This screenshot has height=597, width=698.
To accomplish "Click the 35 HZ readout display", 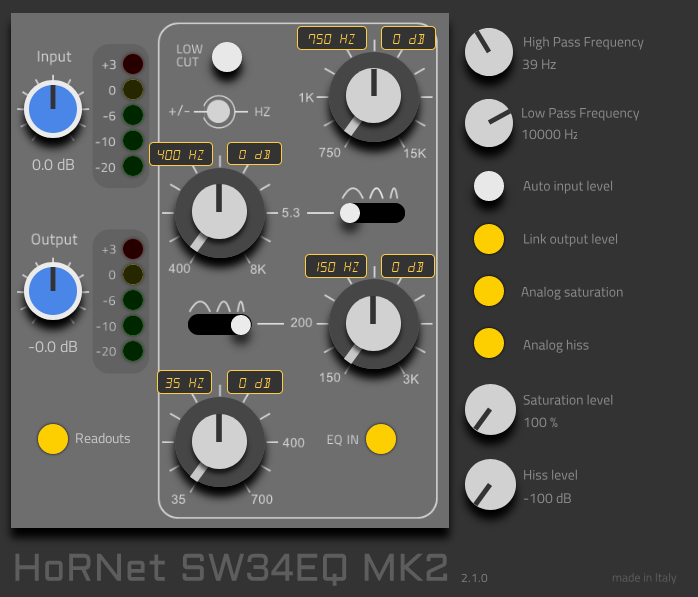I will click(184, 382).
